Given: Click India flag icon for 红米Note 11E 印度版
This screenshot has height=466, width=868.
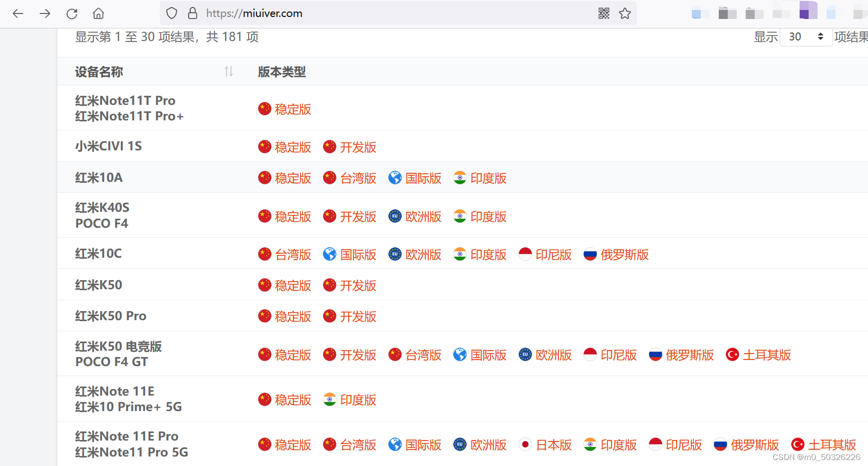Looking at the screenshot, I should (330, 399).
